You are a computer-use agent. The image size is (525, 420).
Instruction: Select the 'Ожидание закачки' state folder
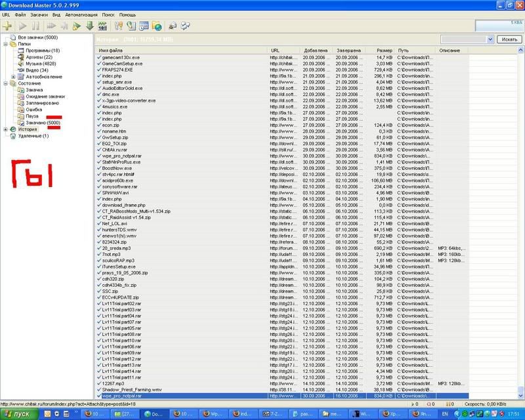coord(45,96)
